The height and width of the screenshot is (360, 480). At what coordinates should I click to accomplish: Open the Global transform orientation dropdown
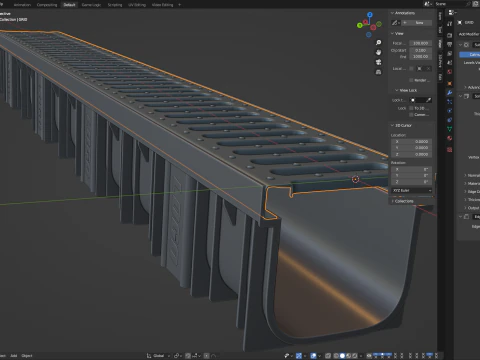[x=158, y=356]
